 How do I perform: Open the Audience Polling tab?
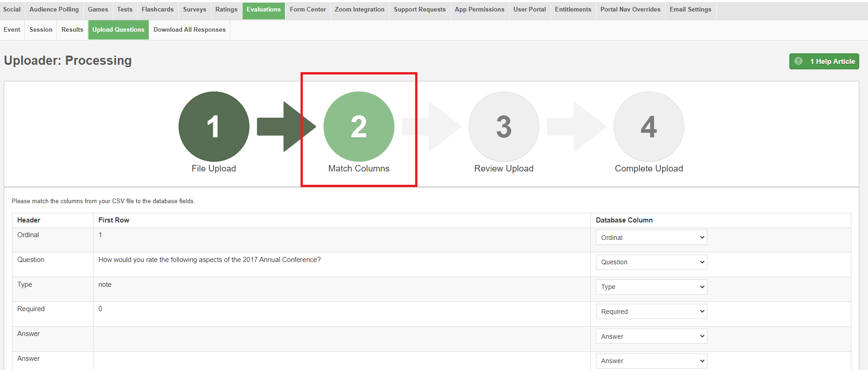tap(54, 10)
